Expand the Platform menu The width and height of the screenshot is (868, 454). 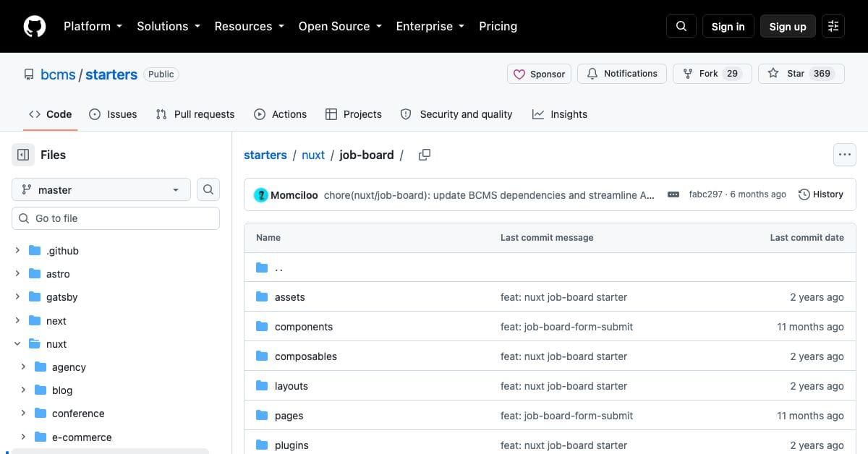pyautogui.click(x=92, y=26)
